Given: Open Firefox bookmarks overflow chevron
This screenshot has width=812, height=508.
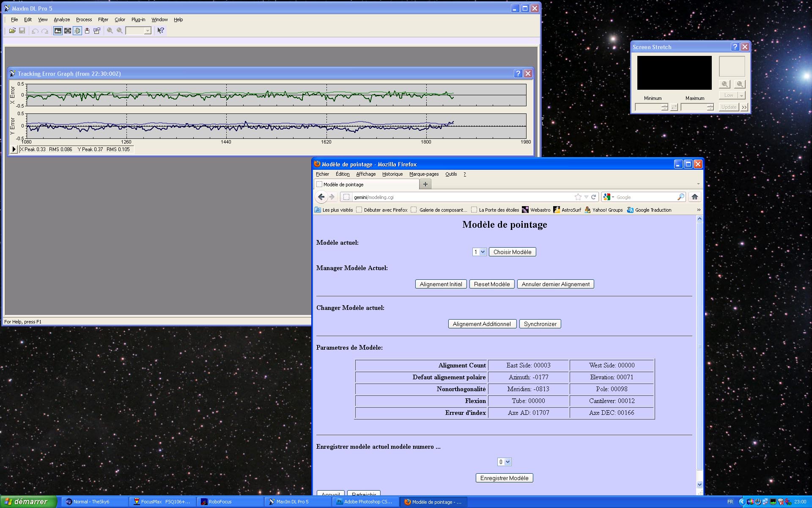Looking at the screenshot, I should coord(699,210).
